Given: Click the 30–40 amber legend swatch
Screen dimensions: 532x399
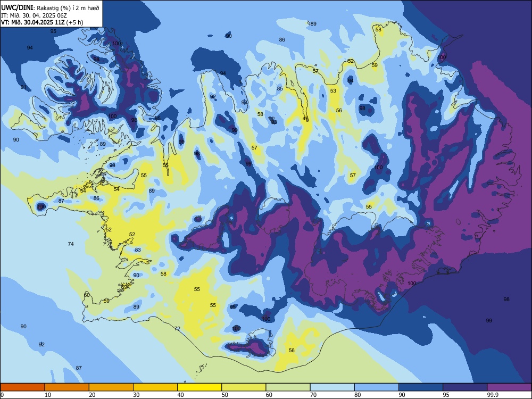Looking at the screenshot, I should point(155,387).
